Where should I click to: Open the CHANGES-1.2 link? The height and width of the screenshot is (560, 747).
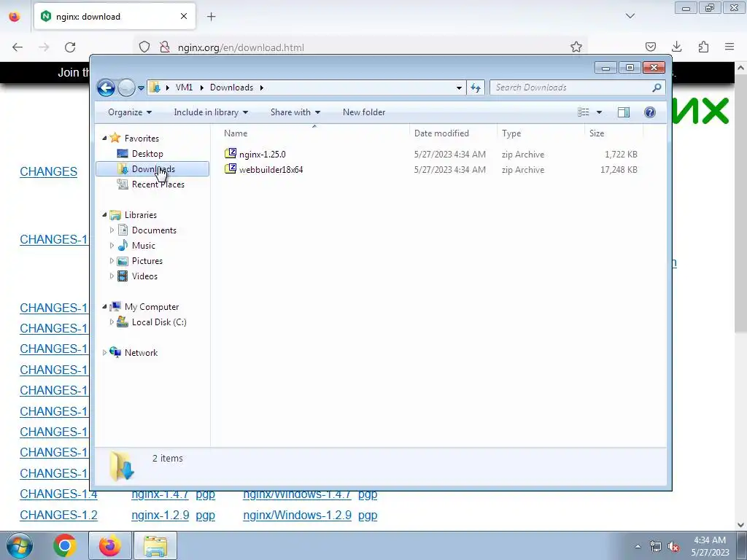point(58,516)
